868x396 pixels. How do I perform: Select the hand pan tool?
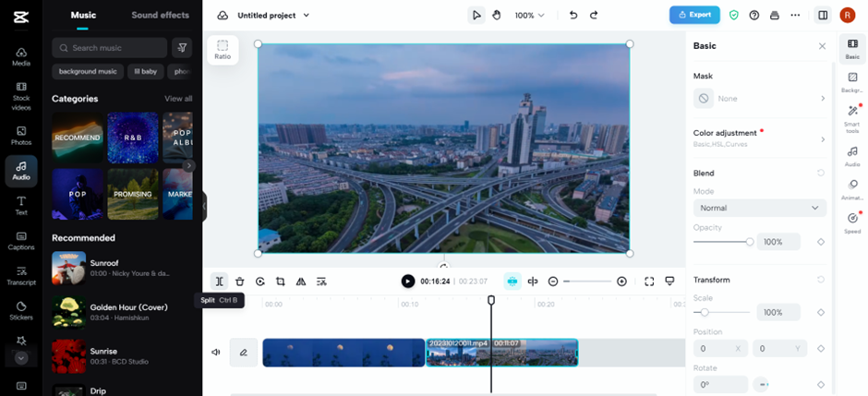[497, 16]
